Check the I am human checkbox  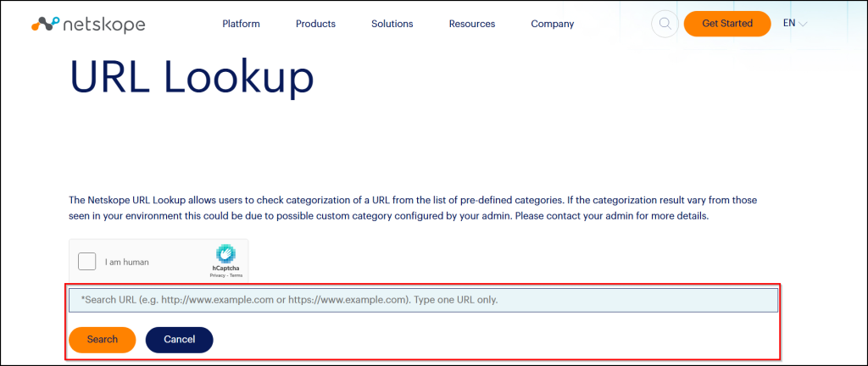(x=86, y=262)
